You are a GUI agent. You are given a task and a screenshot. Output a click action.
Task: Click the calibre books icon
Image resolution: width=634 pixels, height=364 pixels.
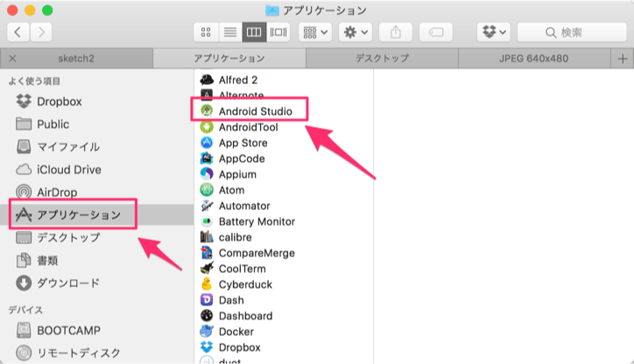(207, 237)
